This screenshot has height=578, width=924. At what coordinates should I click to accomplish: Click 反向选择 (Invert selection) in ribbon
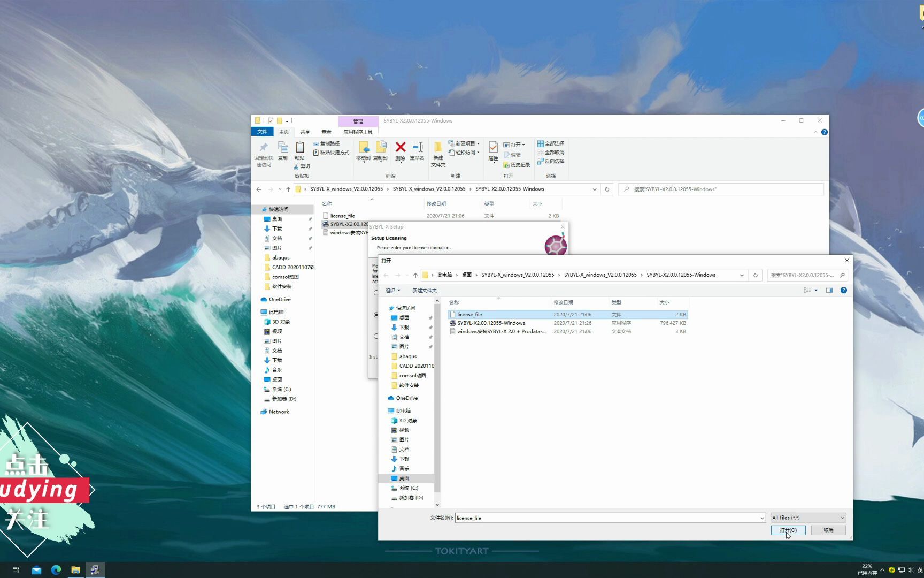click(x=551, y=161)
